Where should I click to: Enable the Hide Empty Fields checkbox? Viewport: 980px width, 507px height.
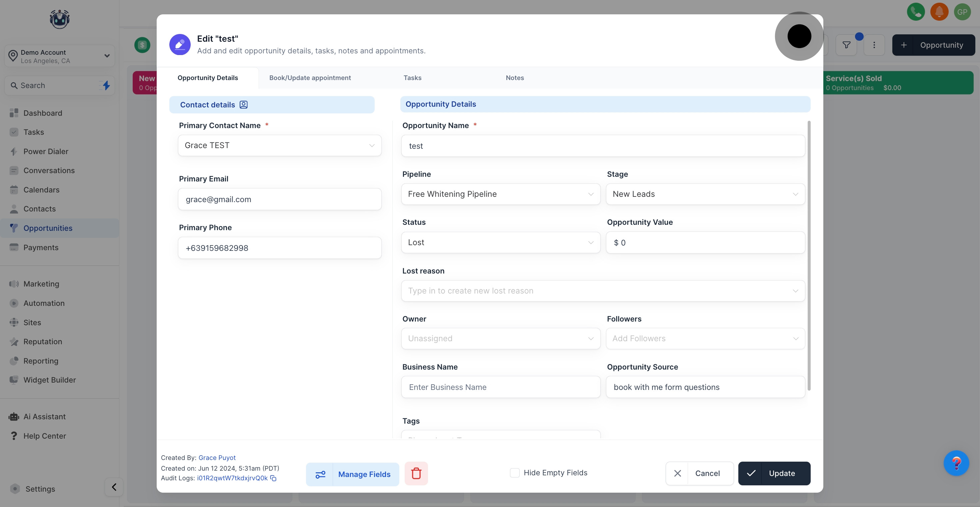514,473
